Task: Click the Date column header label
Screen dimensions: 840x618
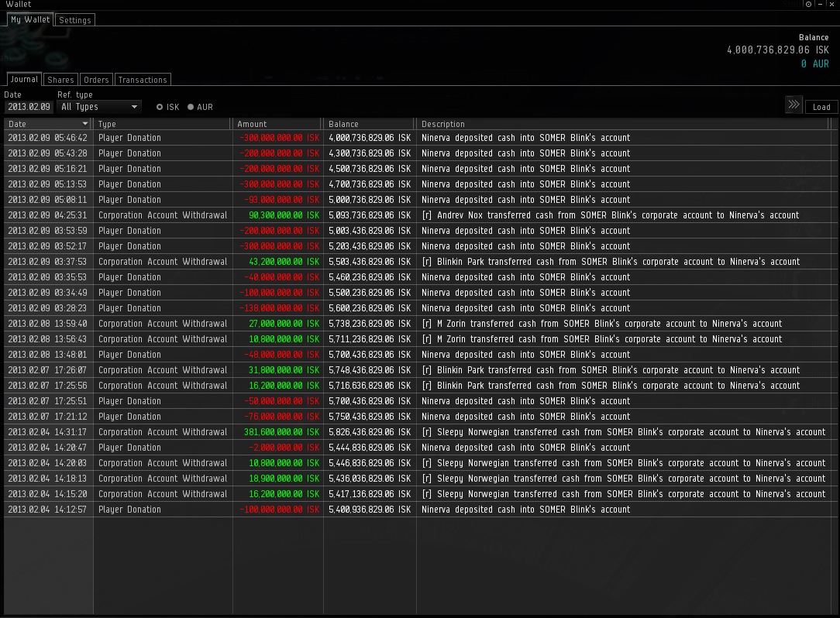Action: [x=17, y=124]
